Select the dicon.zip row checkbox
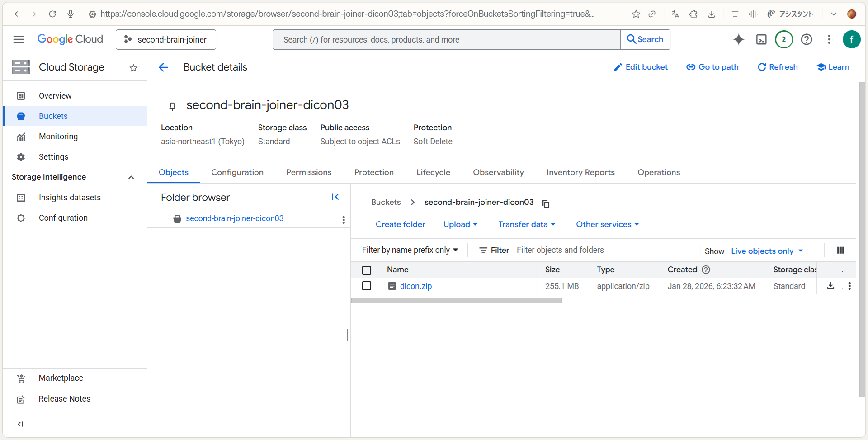Image resolution: width=868 pixels, height=440 pixels. (367, 286)
